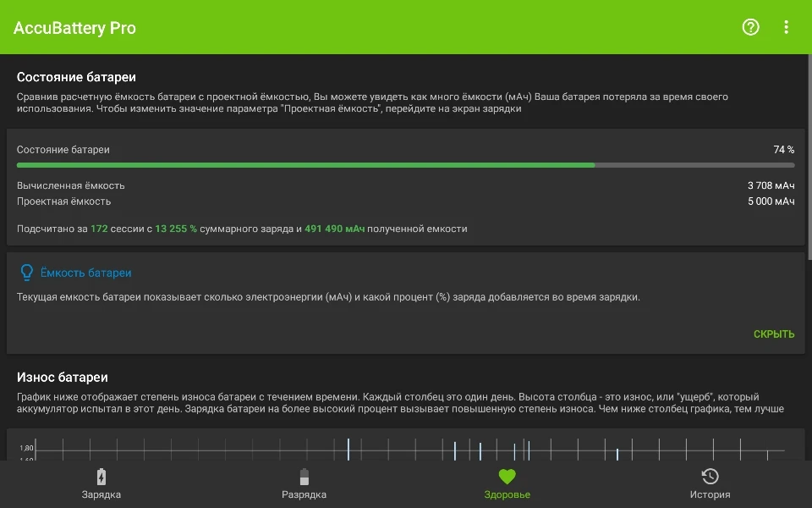This screenshot has height=508, width=812.
Task: Click the battery health green progress bar
Action: (405, 165)
